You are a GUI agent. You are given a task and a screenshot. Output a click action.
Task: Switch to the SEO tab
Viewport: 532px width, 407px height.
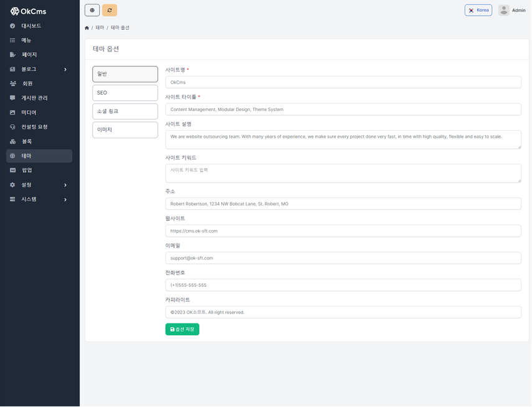[125, 93]
